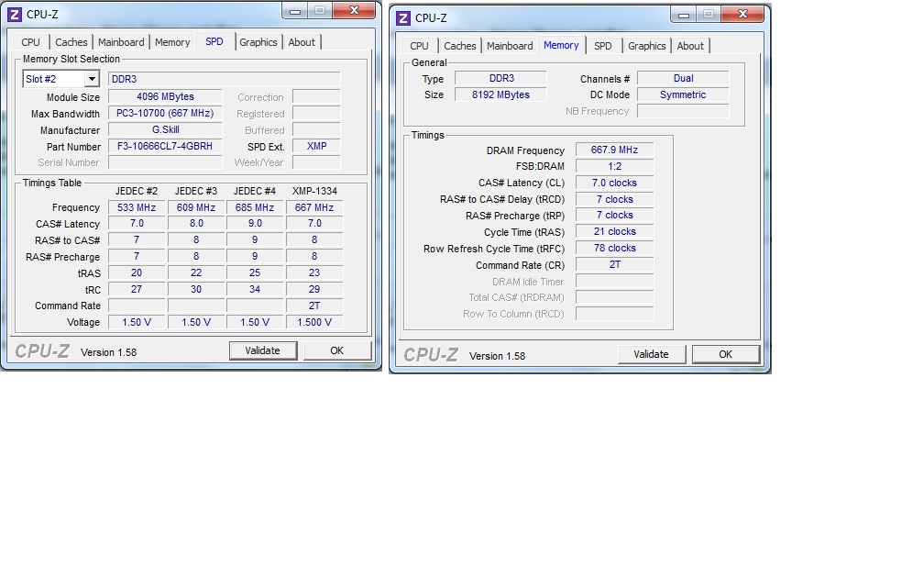
Task: Open Mainboard tab in left window
Action: tap(121, 42)
